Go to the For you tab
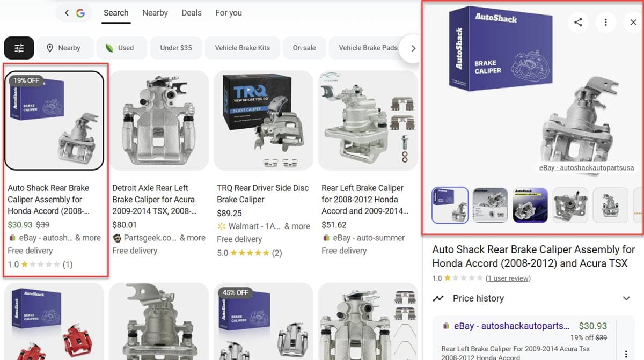 point(229,13)
